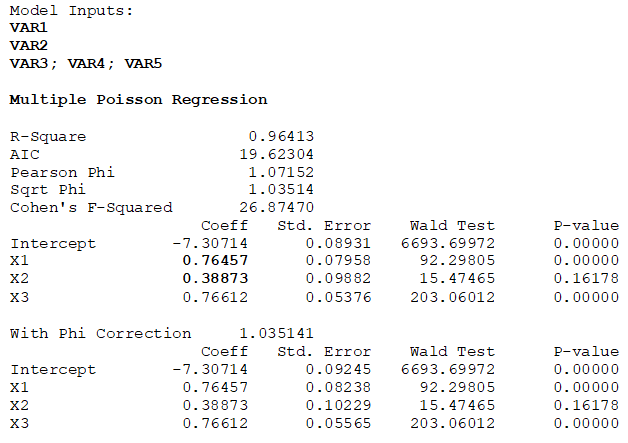
Task: Click VAR5 in the inputs list
Action: point(143,63)
